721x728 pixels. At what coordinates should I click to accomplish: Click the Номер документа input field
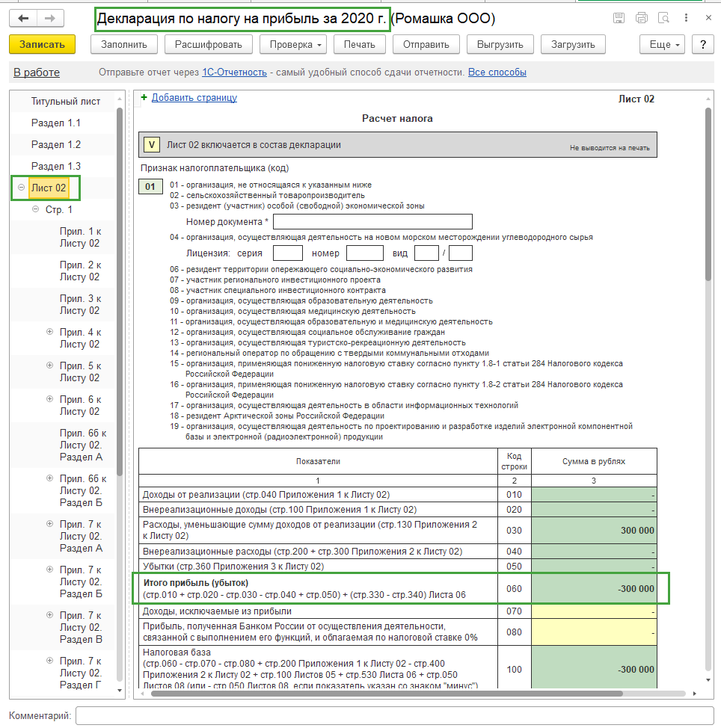pos(372,221)
